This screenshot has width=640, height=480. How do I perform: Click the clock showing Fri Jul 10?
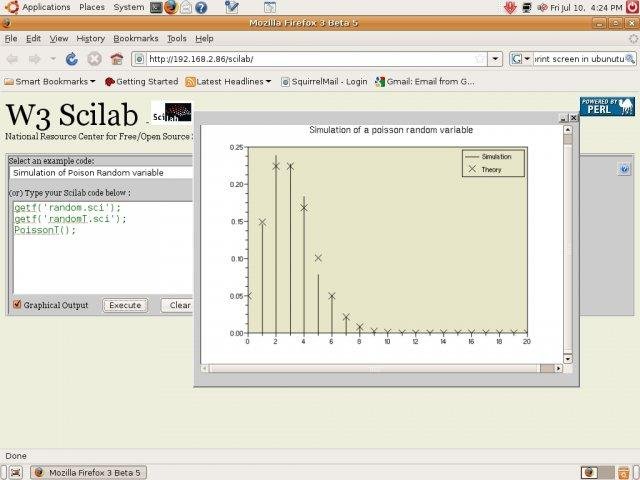[586, 7]
